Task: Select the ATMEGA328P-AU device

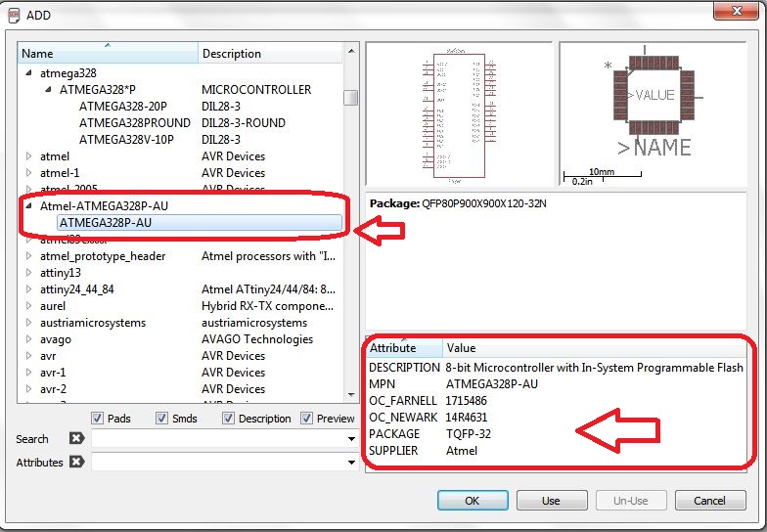Action: point(200,223)
